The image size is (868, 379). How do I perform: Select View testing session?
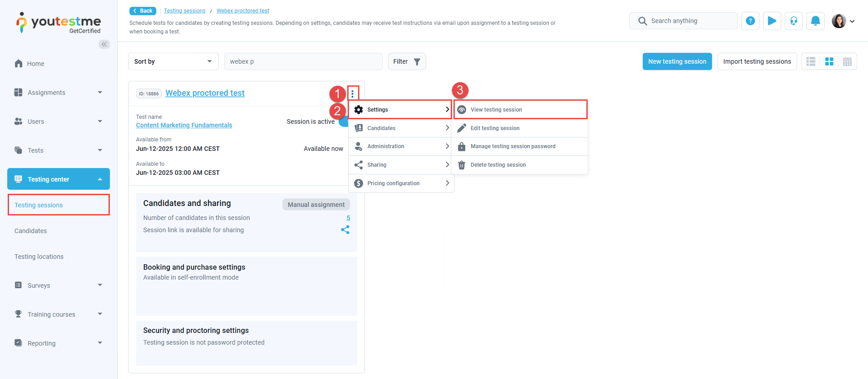coord(520,110)
